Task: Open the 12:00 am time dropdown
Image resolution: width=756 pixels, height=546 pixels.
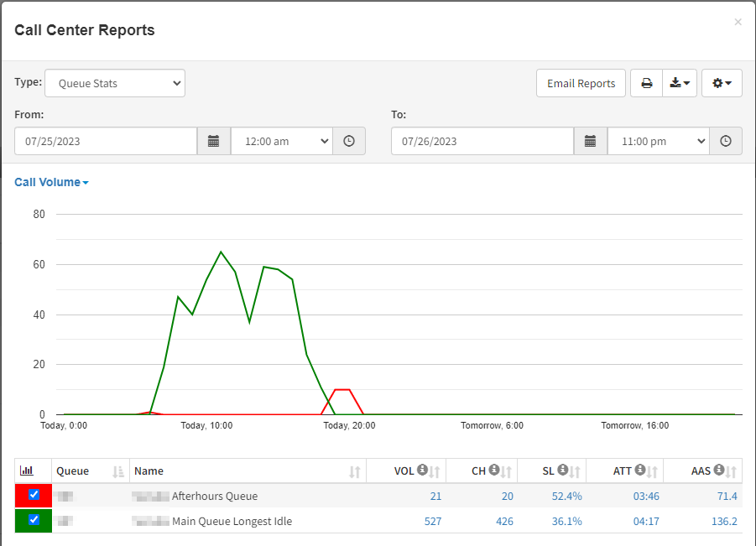Action: (x=282, y=141)
